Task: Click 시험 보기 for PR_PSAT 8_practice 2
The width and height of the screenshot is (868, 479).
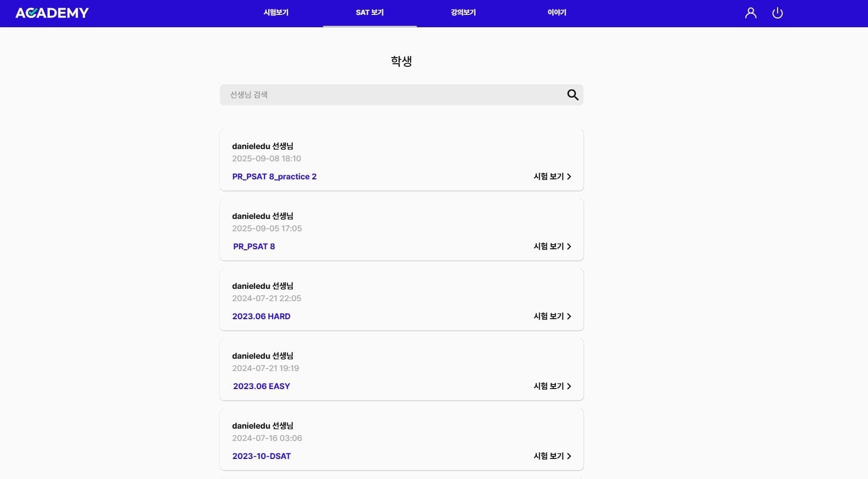Action: point(552,176)
